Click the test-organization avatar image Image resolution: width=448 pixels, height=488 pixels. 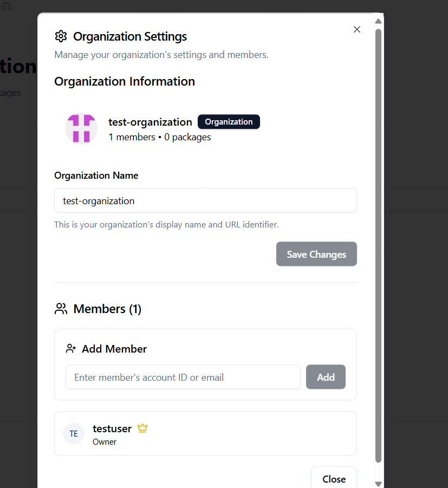coord(81,128)
